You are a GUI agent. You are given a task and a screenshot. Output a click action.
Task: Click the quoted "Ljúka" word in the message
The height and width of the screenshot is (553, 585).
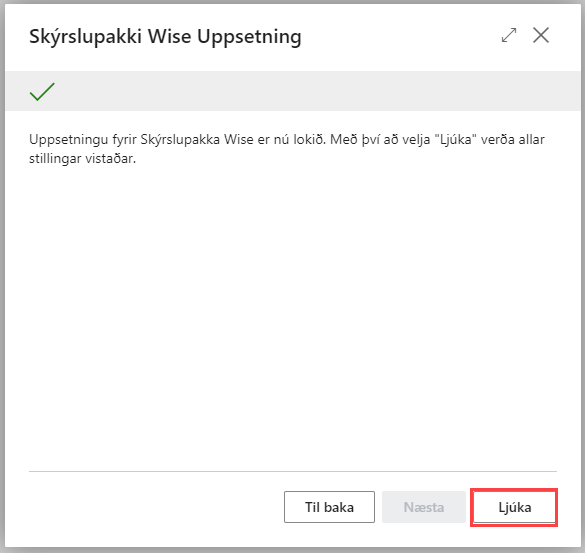456,140
